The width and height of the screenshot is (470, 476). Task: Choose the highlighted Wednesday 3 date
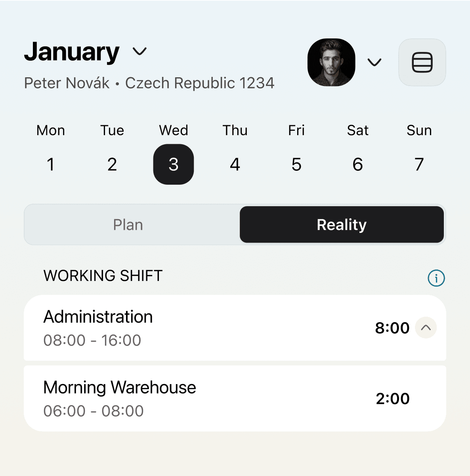click(x=174, y=164)
